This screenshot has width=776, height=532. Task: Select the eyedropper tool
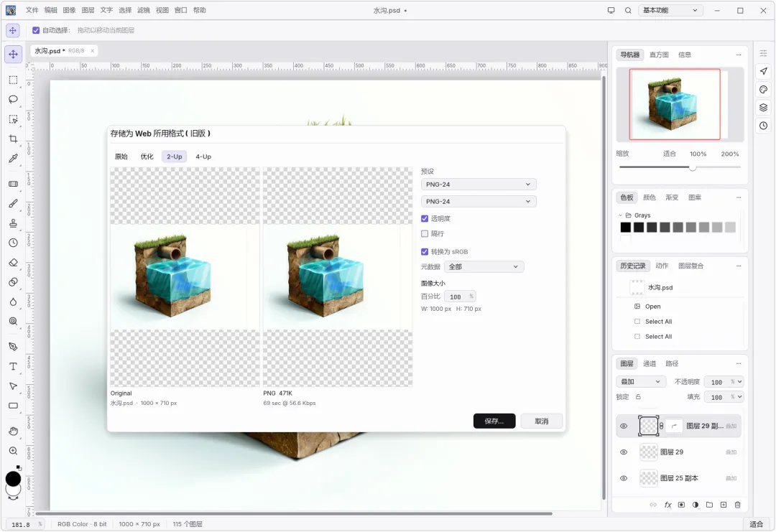pos(14,158)
